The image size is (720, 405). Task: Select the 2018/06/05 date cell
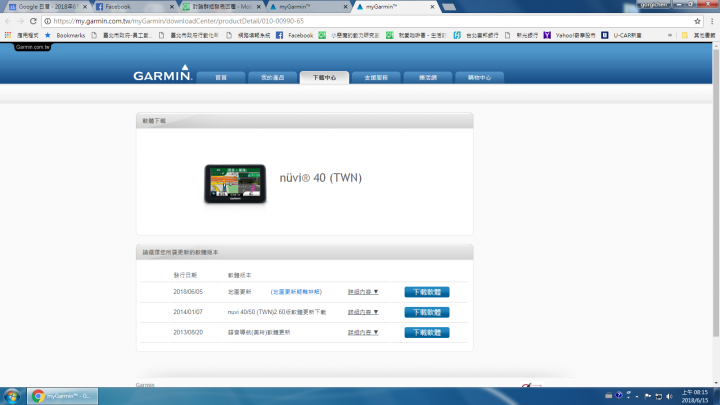(x=188, y=292)
